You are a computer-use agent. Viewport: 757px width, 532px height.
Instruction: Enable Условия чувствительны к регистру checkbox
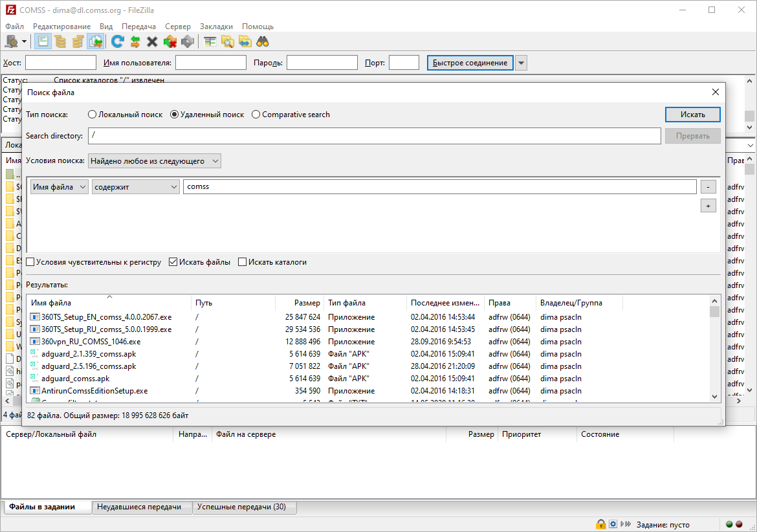[x=30, y=262]
